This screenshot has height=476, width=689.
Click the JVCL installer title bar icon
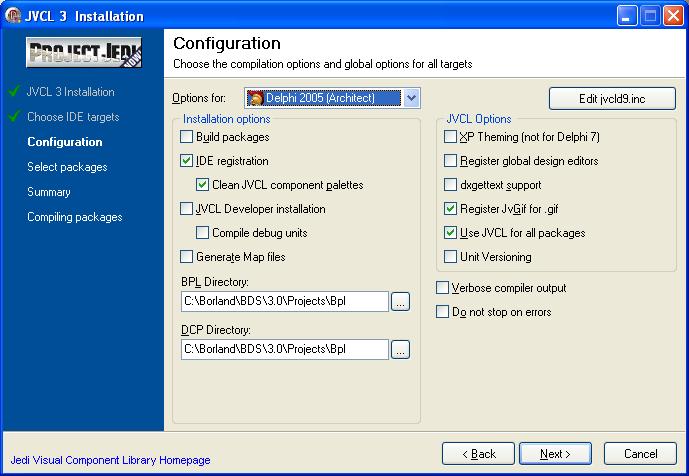[14, 16]
